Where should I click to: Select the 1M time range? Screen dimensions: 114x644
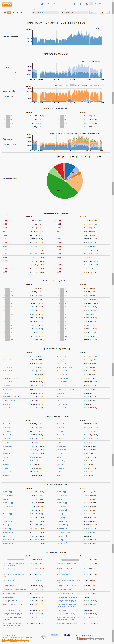[x=17, y=12]
